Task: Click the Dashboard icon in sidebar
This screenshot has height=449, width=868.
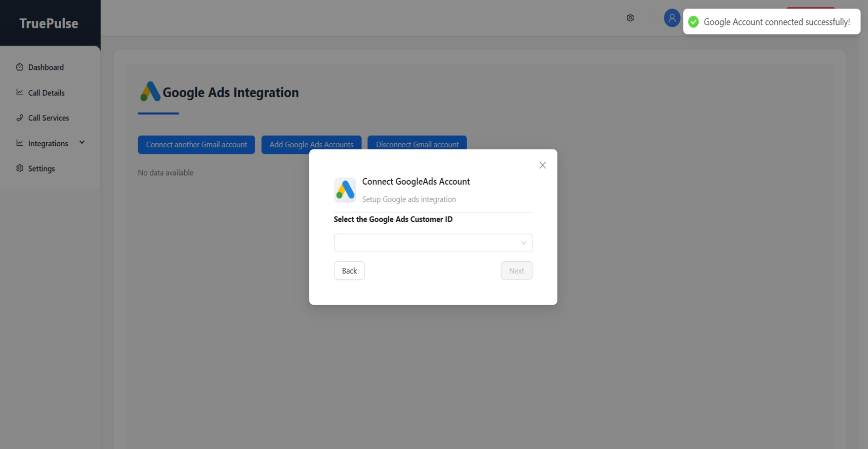Action: coord(20,67)
